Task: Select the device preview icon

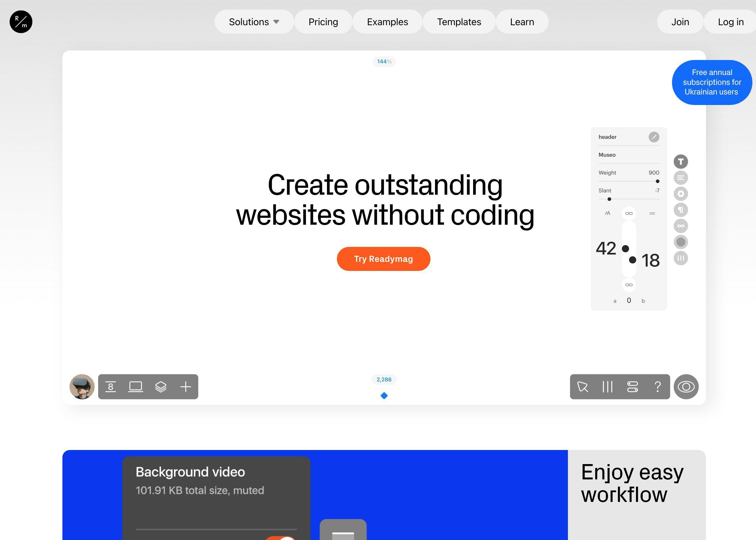Action: coord(136,386)
